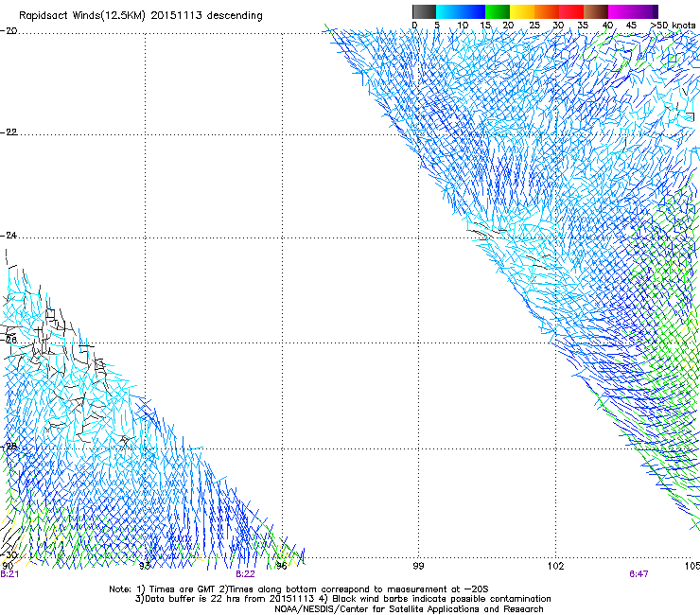700x615 pixels.
Task: Click the purple '8:21' pass time label
Action: (9, 574)
